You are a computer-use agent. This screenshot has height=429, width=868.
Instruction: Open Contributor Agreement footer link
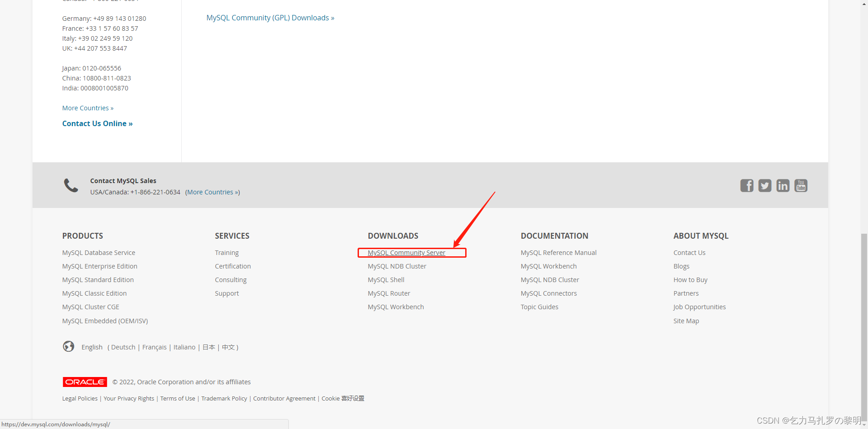(284, 398)
